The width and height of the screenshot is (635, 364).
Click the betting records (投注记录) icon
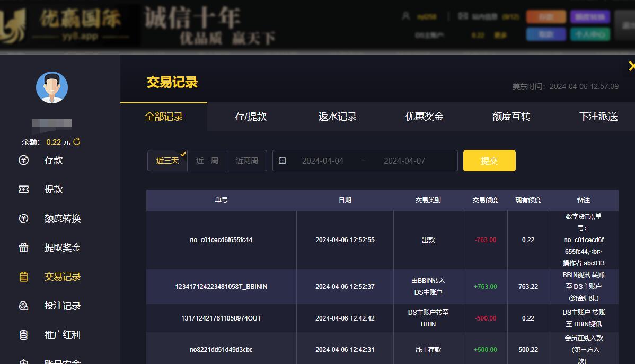click(x=23, y=306)
